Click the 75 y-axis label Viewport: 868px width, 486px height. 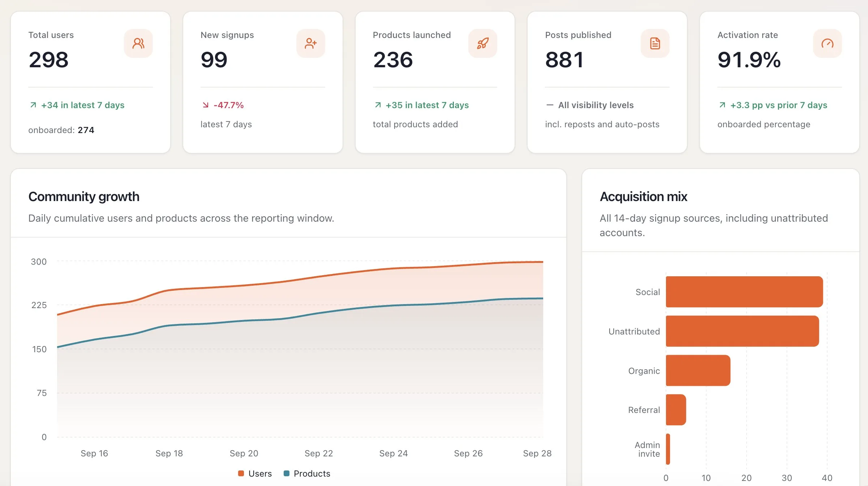tap(42, 393)
